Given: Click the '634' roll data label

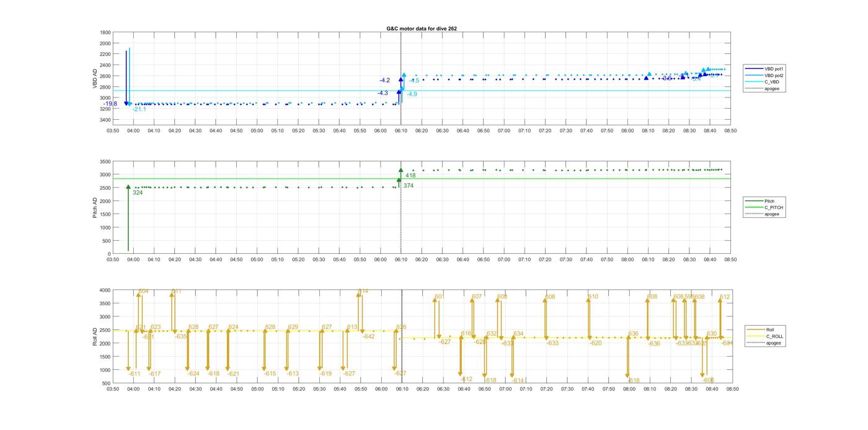Looking at the screenshot, I should (x=518, y=334).
